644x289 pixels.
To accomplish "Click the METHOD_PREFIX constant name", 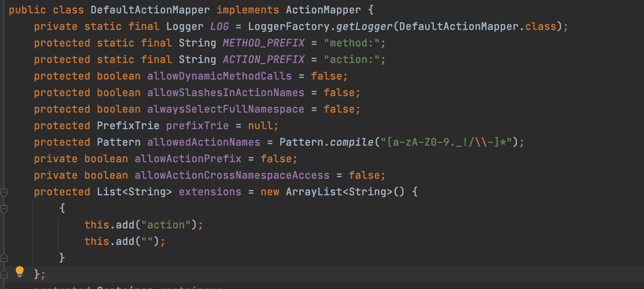I will click(x=263, y=43).
